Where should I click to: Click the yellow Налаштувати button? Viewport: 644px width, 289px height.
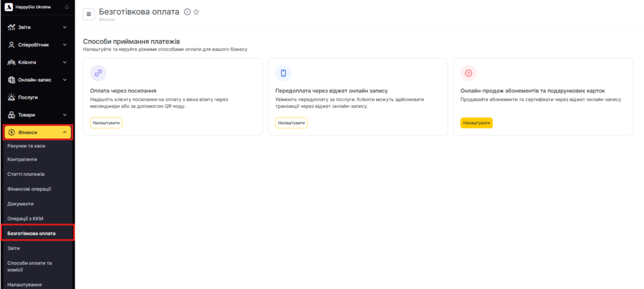click(x=477, y=123)
